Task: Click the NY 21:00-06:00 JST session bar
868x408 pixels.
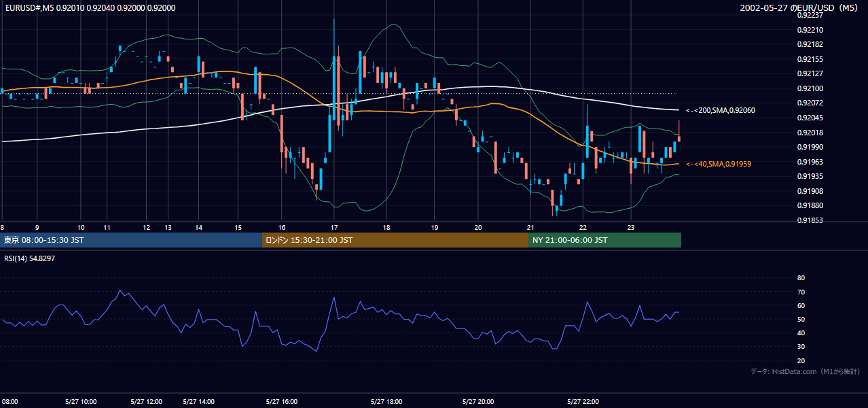Action: (604, 240)
